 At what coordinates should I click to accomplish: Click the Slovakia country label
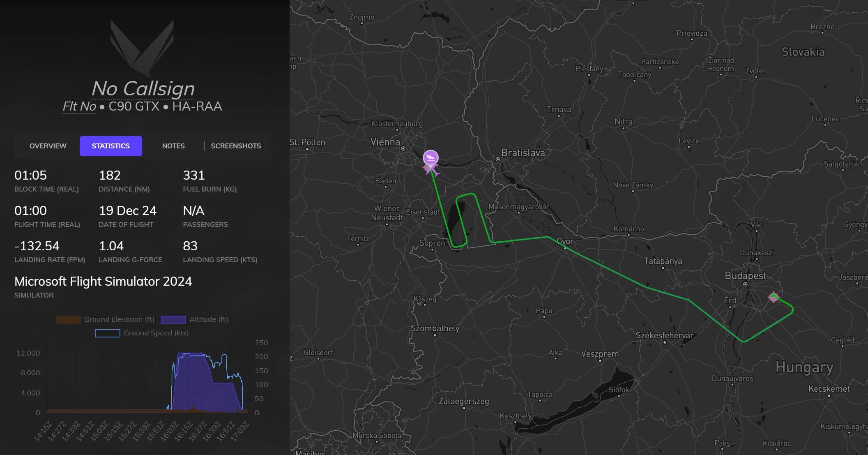click(x=803, y=52)
